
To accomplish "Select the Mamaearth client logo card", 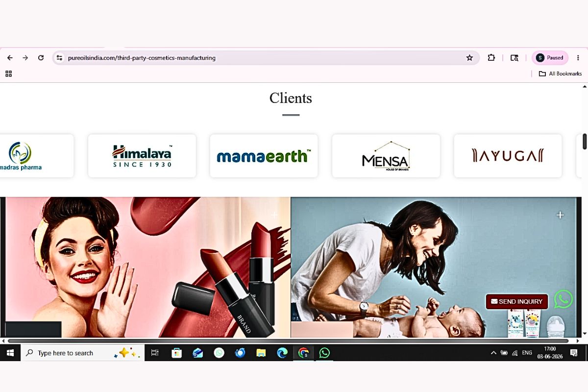I will pyautogui.click(x=264, y=156).
